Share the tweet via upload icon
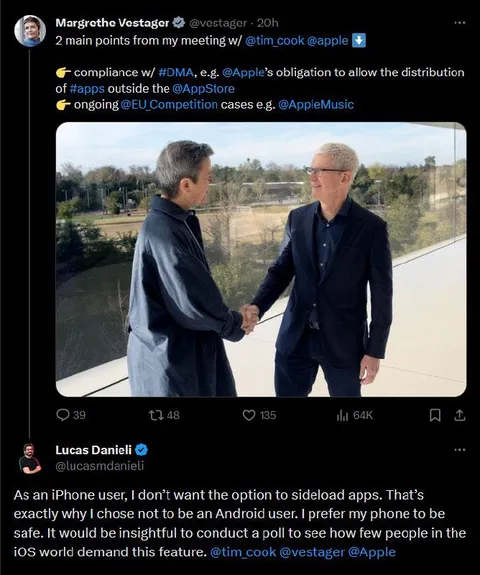 [459, 415]
